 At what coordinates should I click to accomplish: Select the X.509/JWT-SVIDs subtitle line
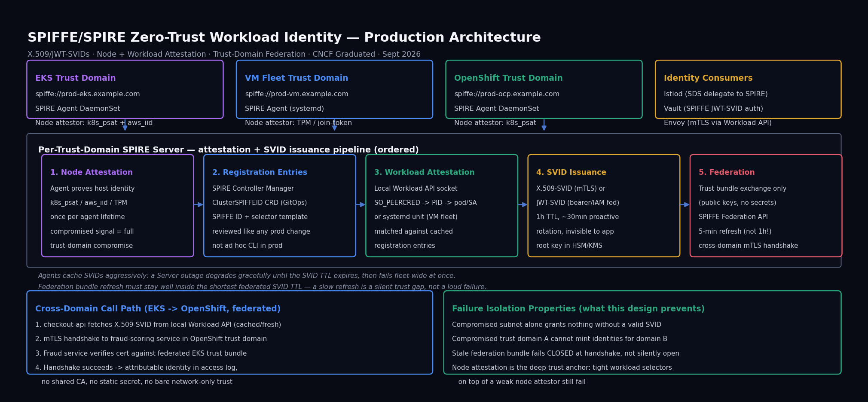[224, 54]
